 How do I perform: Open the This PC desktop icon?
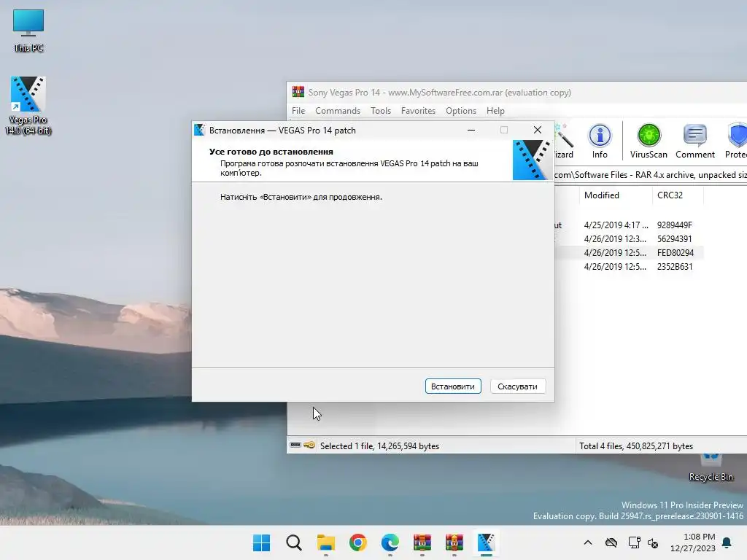[28, 31]
